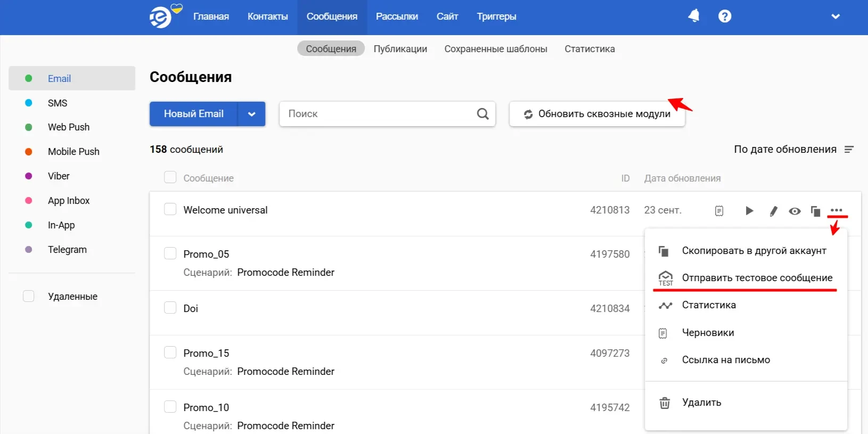Select the Promo_05 message checkbox

(x=170, y=253)
